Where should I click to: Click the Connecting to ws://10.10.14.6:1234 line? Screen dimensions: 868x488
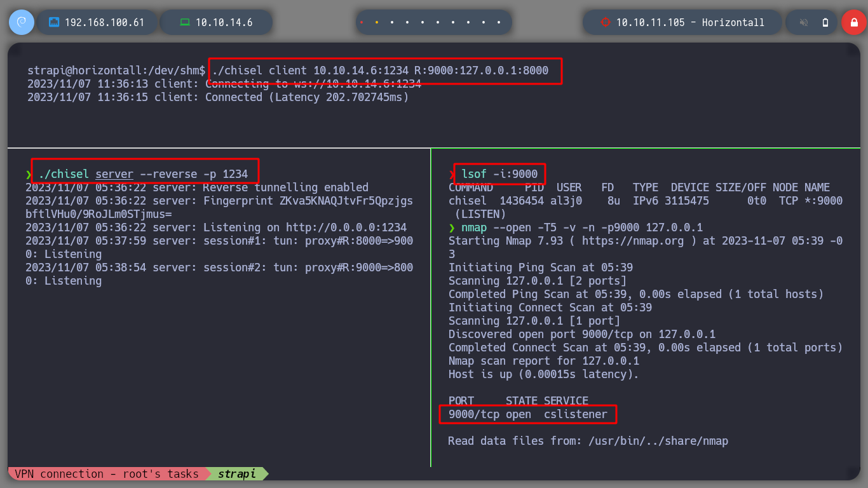coord(224,84)
